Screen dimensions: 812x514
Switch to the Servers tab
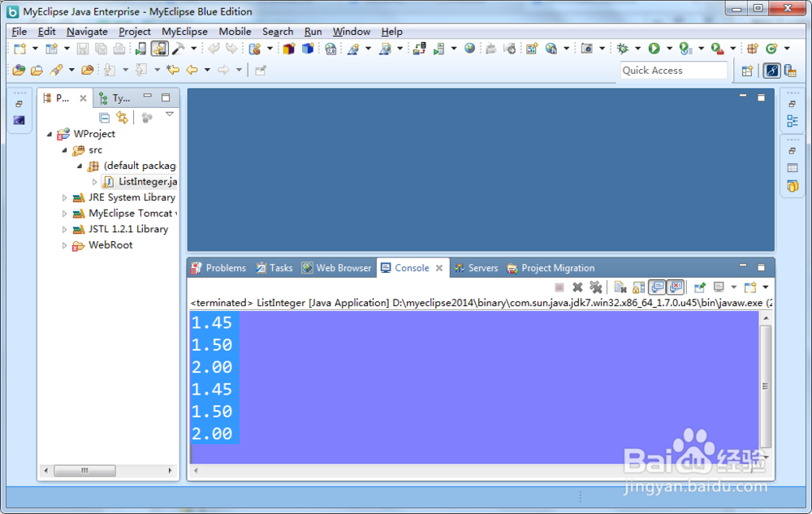476,268
